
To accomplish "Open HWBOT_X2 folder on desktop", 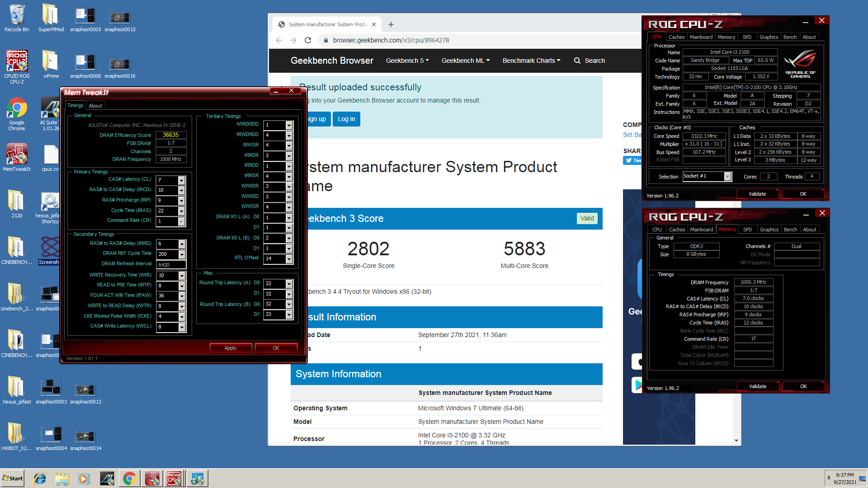I will [17, 437].
